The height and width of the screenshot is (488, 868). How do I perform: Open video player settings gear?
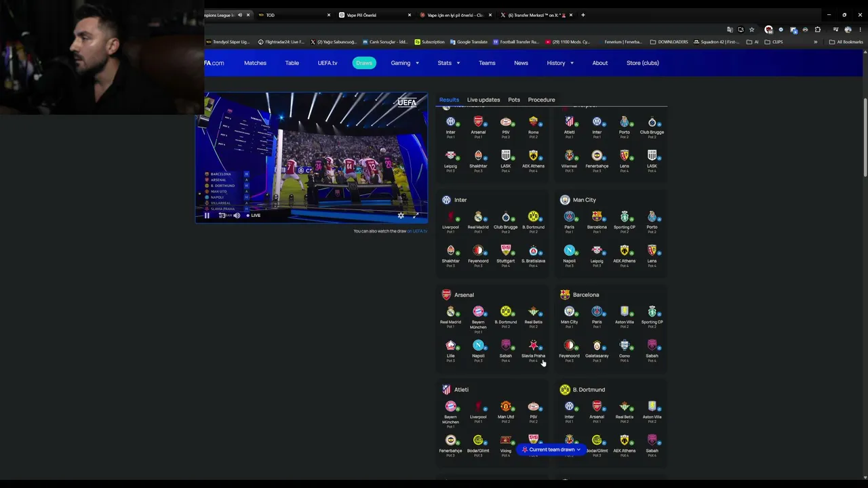(401, 216)
